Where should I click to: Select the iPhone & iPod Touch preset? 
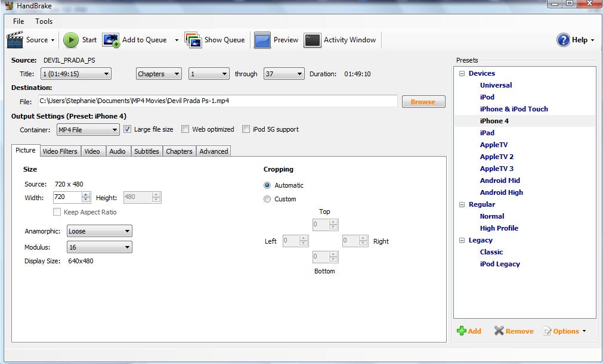coord(514,109)
